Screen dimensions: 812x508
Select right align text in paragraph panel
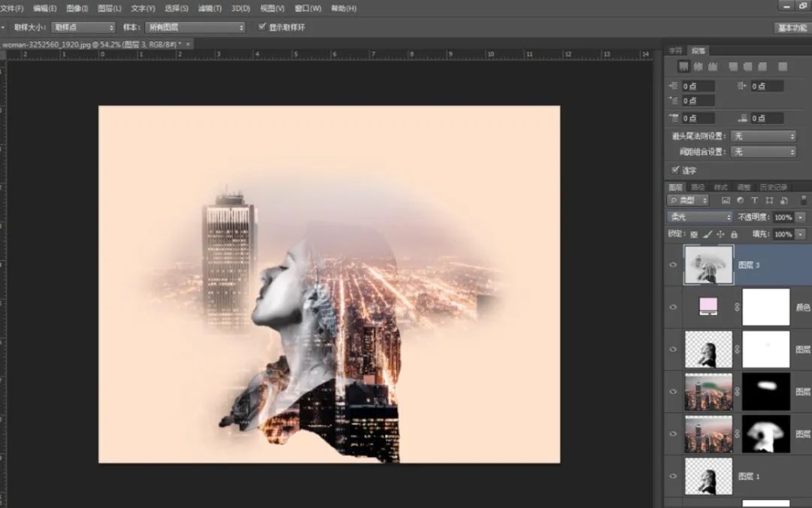pyautogui.click(x=713, y=67)
